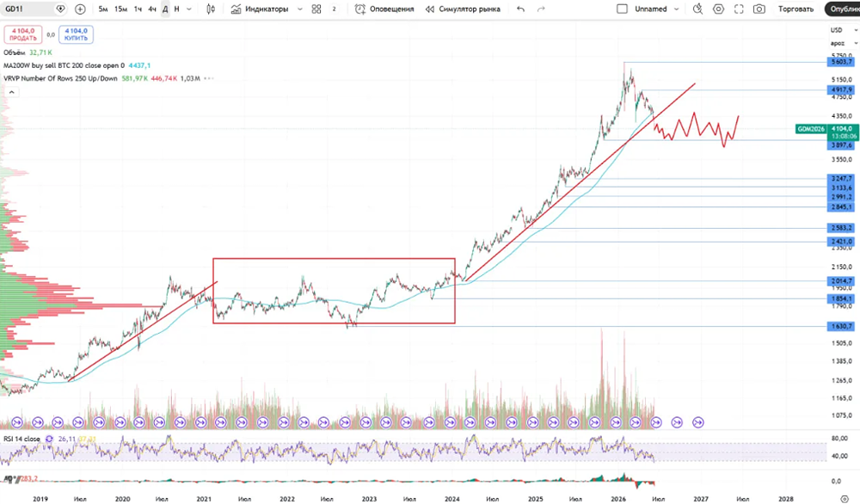Click the 4917,9 price level label
Image resolution: width=860 pixels, height=504 pixels.
tap(842, 89)
